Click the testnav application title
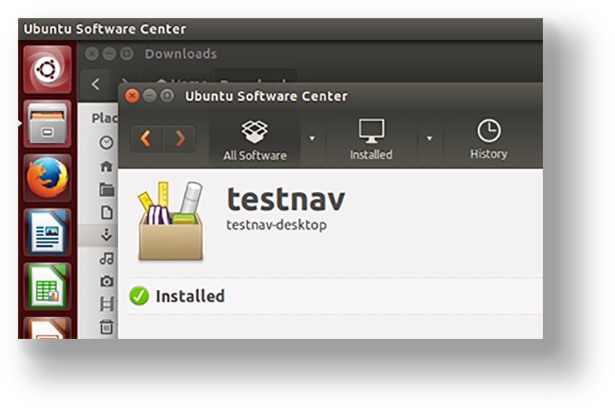 coord(286,200)
